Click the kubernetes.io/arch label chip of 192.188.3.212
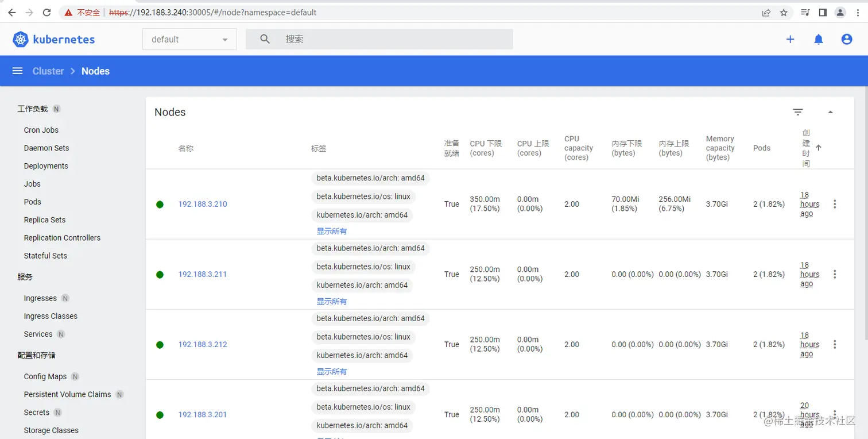 click(x=362, y=355)
